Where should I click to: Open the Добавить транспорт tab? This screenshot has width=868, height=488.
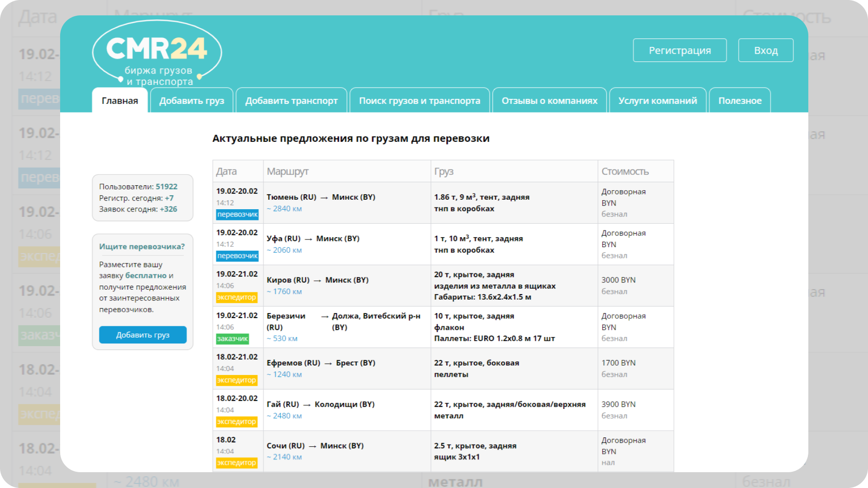pyautogui.click(x=291, y=100)
